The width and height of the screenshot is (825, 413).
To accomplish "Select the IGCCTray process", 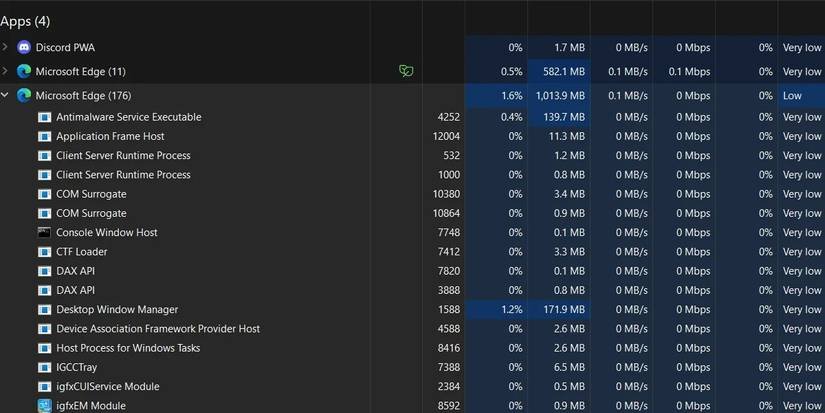I will 76,368.
